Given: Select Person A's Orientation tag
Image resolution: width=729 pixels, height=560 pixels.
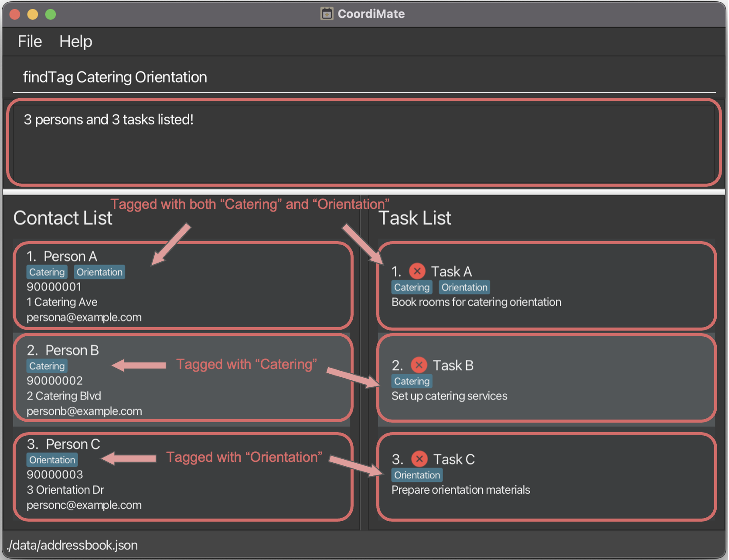Looking at the screenshot, I should 99,272.
